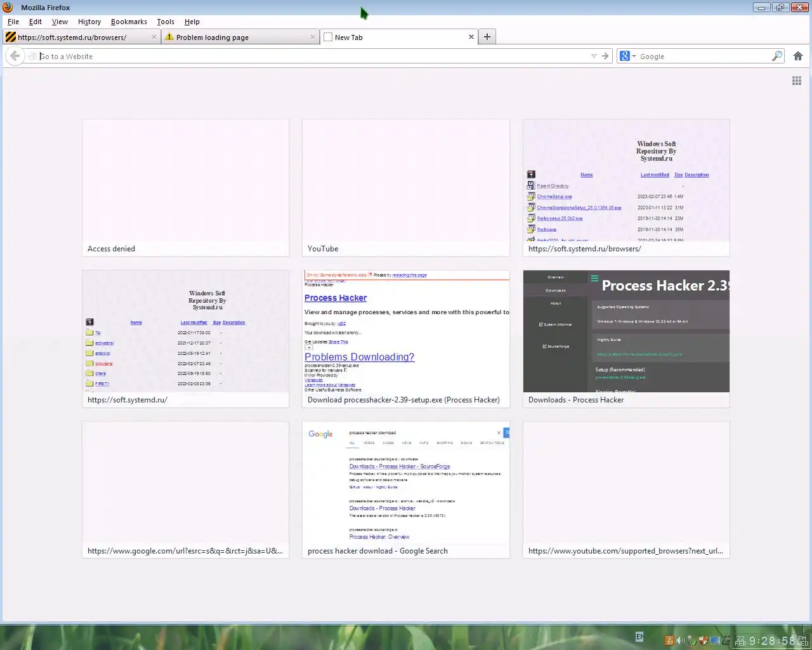Open process hacker download Google Search tile

406,490
